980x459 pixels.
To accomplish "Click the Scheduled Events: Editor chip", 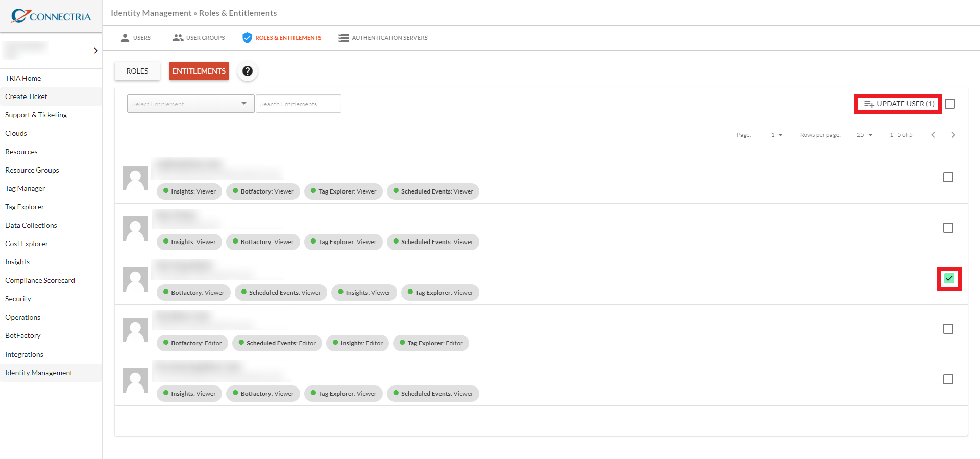I will click(277, 343).
